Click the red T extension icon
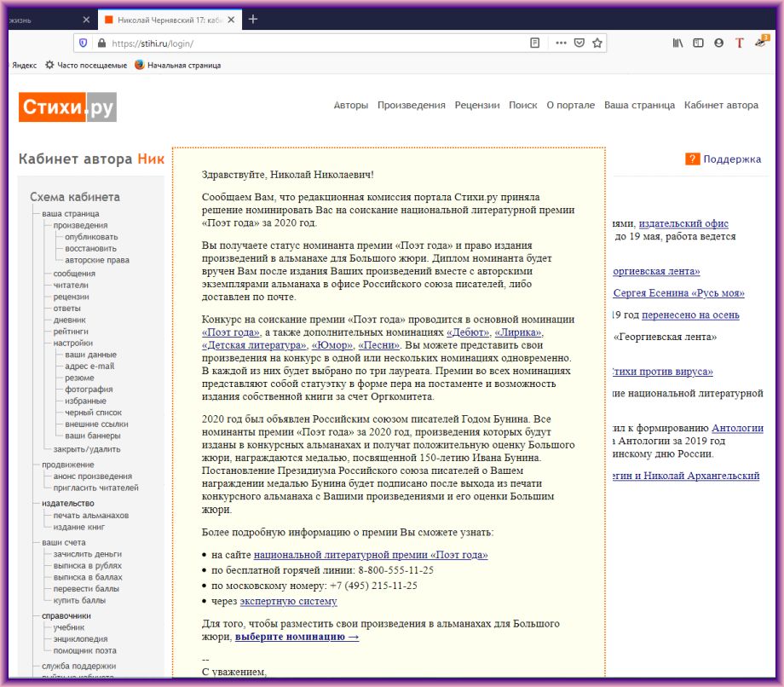Viewport: 784px width, 687px height. [740, 43]
